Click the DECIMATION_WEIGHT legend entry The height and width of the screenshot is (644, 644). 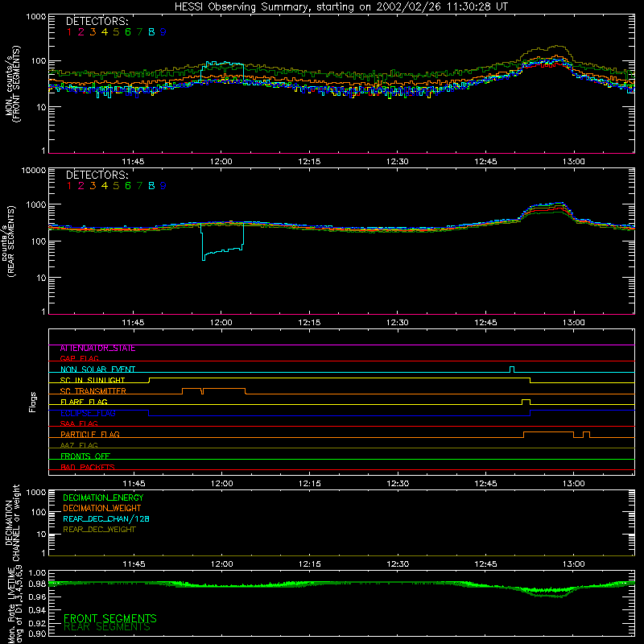(x=102, y=509)
